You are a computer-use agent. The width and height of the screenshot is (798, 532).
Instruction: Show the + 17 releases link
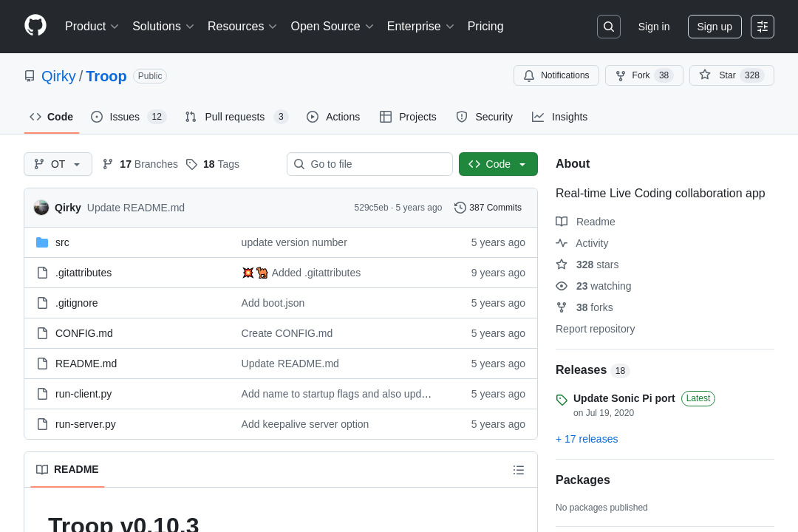coord(587,439)
